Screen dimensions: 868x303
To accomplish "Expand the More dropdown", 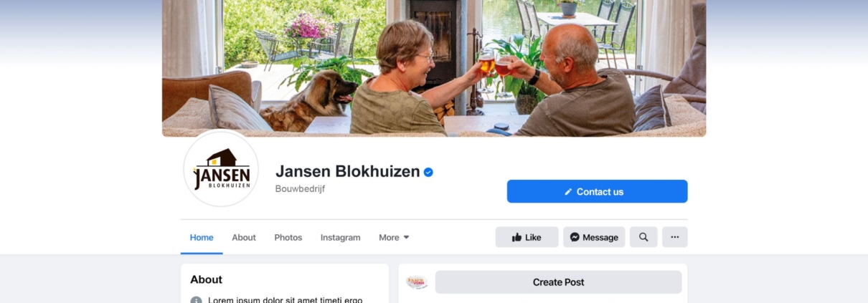I will (394, 237).
